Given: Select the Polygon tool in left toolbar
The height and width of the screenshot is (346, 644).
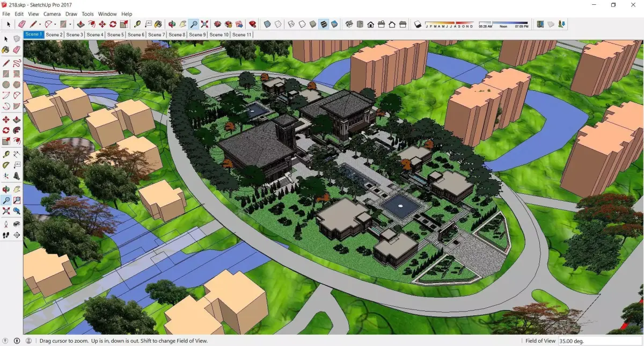Looking at the screenshot, I should click(x=16, y=84).
